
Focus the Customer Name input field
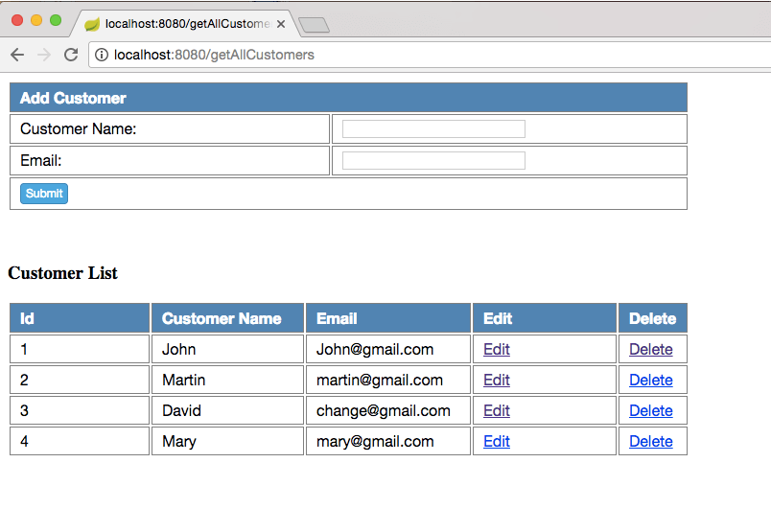click(433, 129)
